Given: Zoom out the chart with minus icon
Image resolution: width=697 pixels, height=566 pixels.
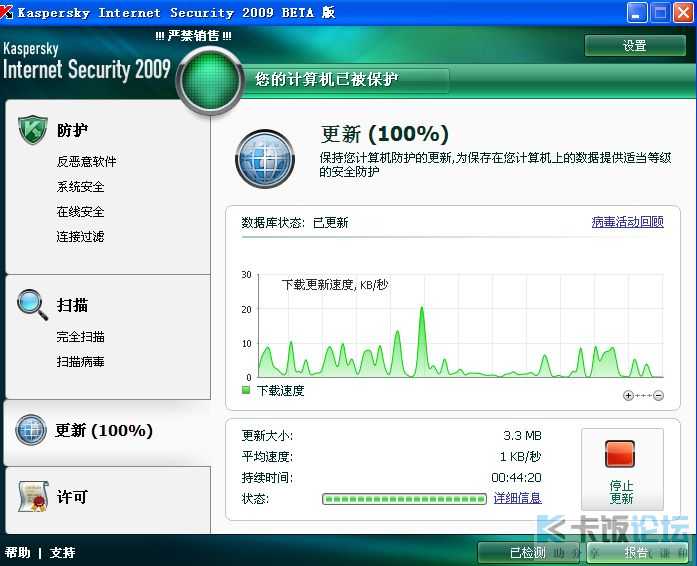Looking at the screenshot, I should [659, 395].
